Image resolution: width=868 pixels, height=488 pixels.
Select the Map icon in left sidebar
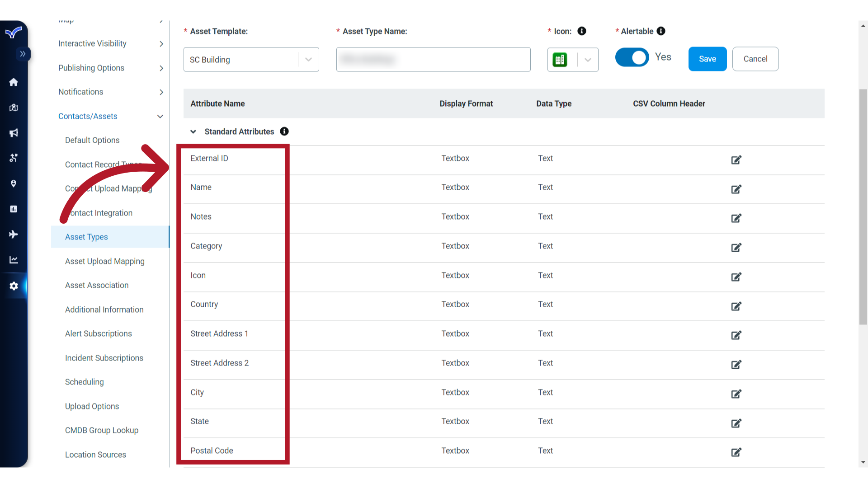[x=14, y=108]
